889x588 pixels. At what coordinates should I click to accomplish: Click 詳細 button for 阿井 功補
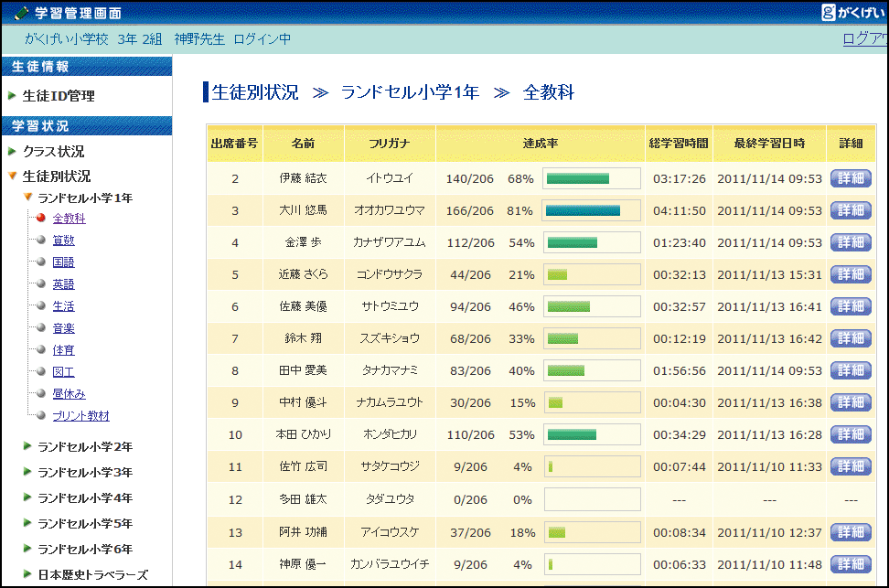click(x=851, y=532)
